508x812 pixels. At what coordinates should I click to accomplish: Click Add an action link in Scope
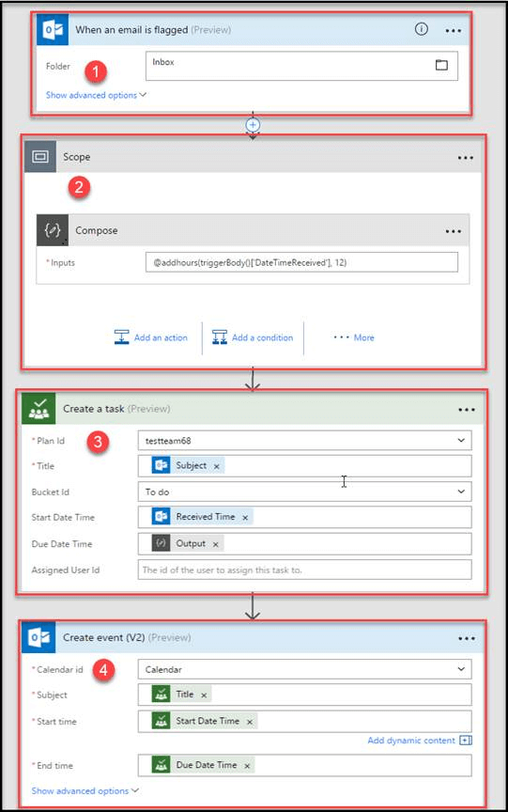[x=161, y=337]
